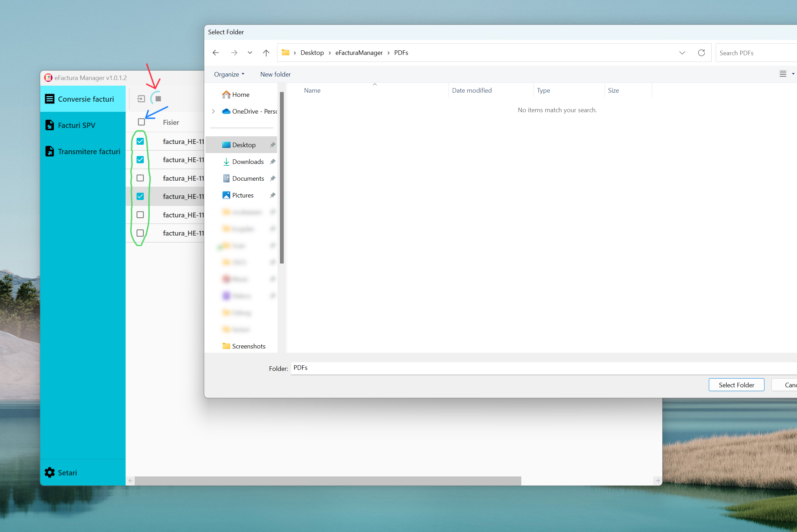Click the horizontal scrollbar at bottom
This screenshot has height=532, width=797.
point(327,481)
